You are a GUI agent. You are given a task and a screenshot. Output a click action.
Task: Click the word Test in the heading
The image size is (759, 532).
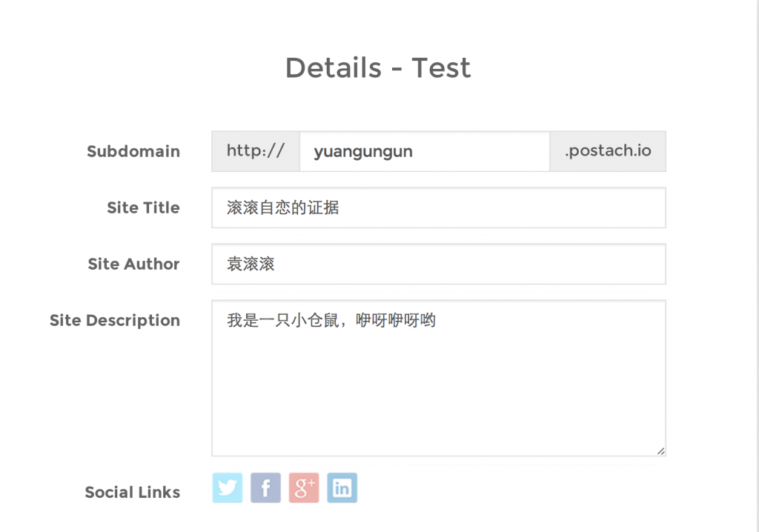[x=441, y=67]
